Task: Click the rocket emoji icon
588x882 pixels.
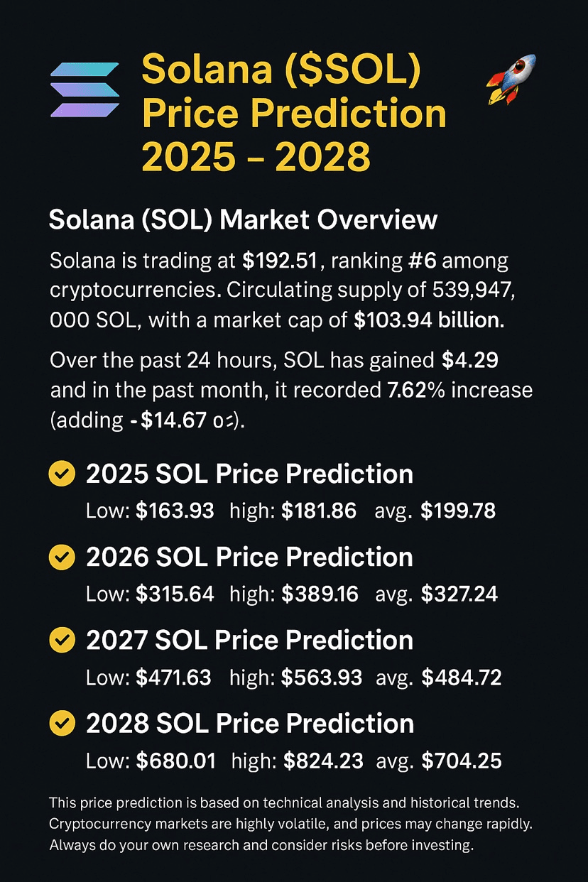Action: coord(511,80)
